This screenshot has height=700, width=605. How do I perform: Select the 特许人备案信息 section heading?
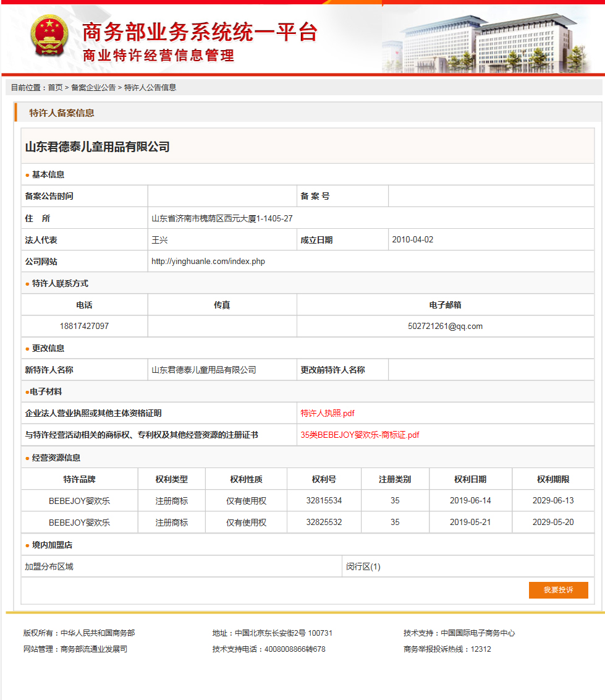coord(62,113)
